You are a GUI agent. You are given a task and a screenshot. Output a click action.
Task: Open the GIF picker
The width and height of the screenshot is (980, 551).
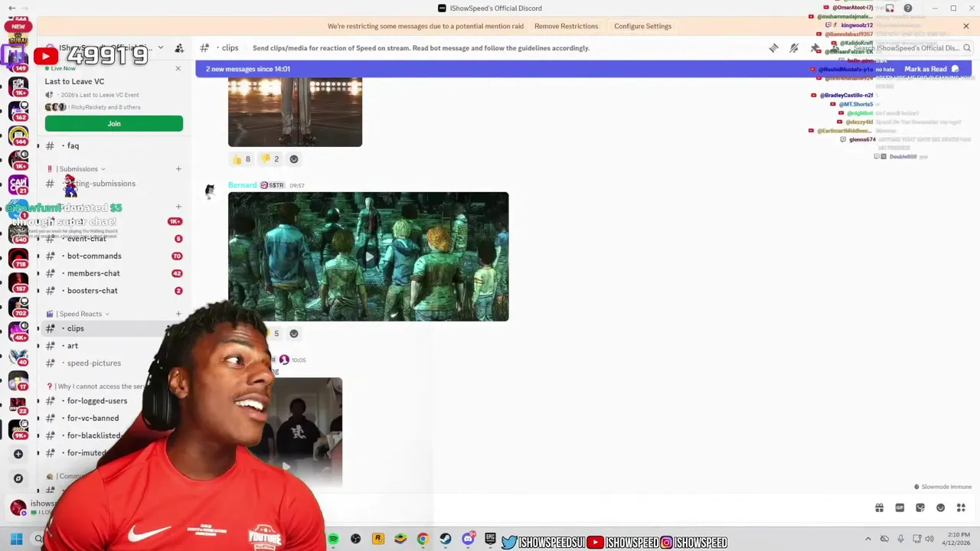900,507
